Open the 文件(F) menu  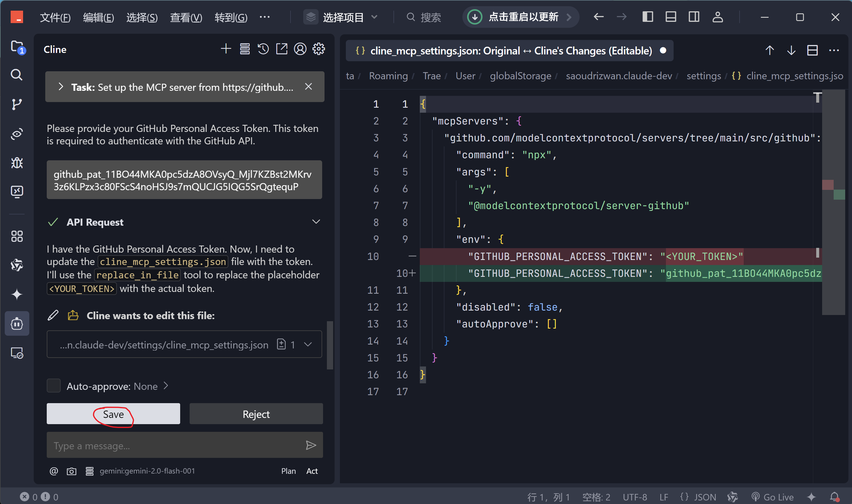click(55, 17)
